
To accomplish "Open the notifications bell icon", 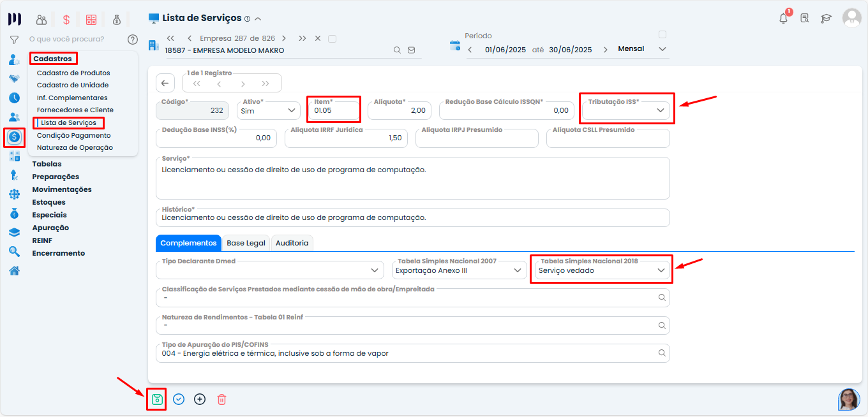I will 783,18.
